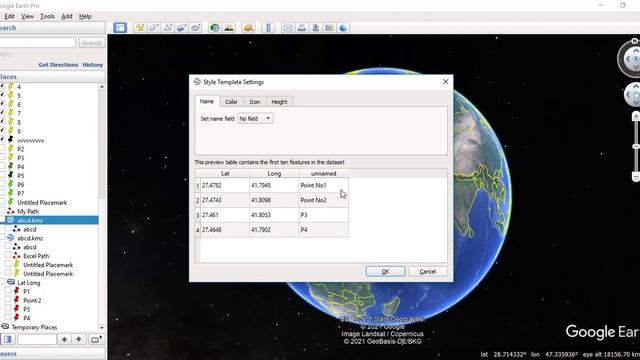Show historical imagery clock icon
The image size is (640, 360).
(215, 28)
